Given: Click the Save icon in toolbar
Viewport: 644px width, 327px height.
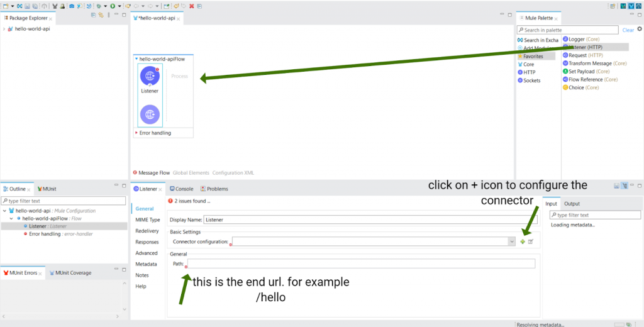Looking at the screenshot, I should pyautogui.click(x=28, y=6).
